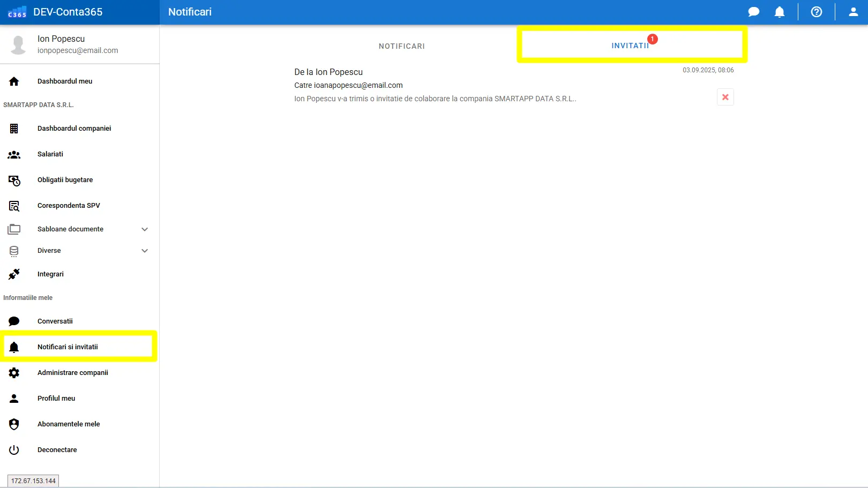
Task: Open the user account icon top right
Action: click(853, 12)
